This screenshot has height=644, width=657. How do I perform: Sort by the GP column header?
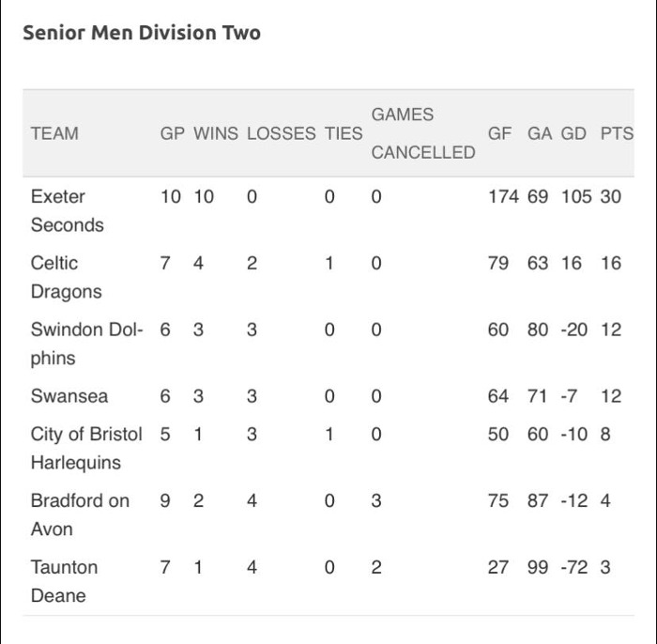pos(173,133)
